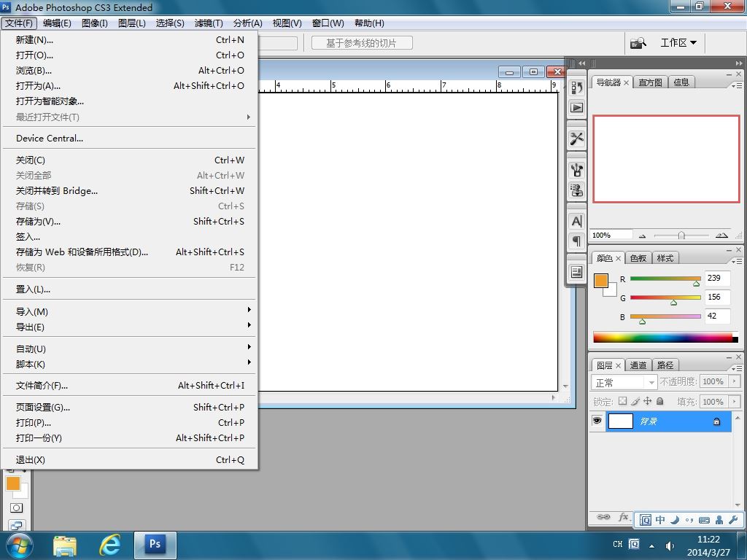Switch to 色板 tab
Screen dimensions: 747x560
click(x=638, y=258)
